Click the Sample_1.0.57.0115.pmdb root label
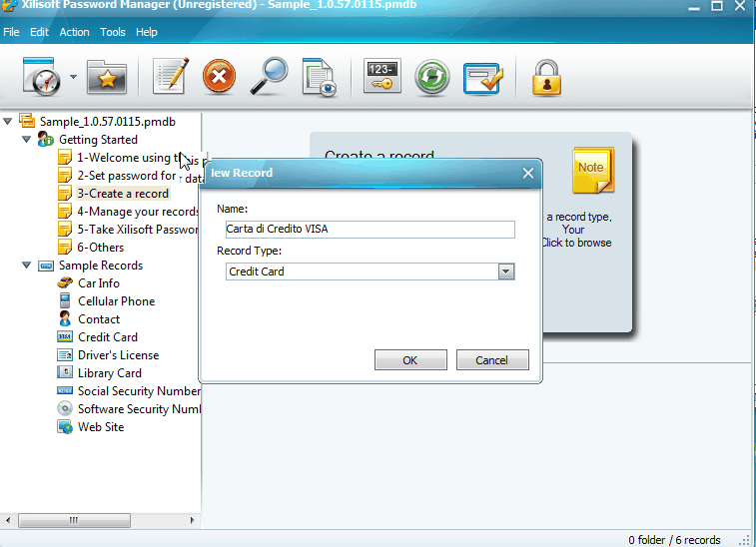The width and height of the screenshot is (756, 547). 108,122
